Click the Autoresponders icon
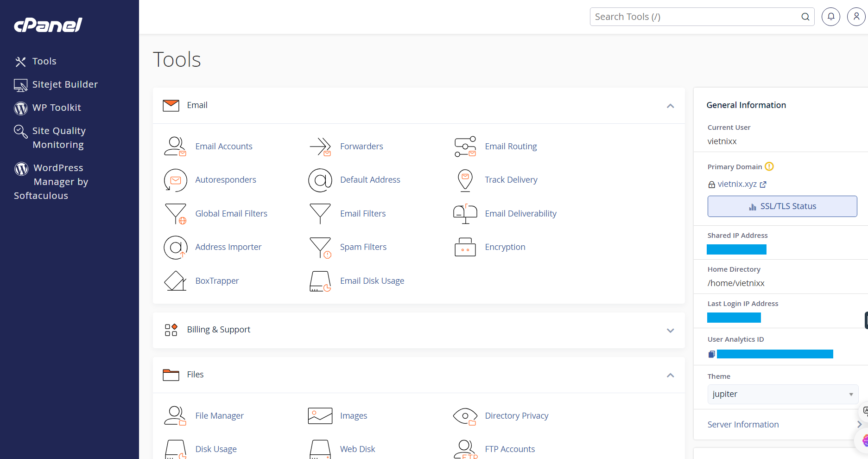The height and width of the screenshot is (459, 868). pyautogui.click(x=175, y=180)
